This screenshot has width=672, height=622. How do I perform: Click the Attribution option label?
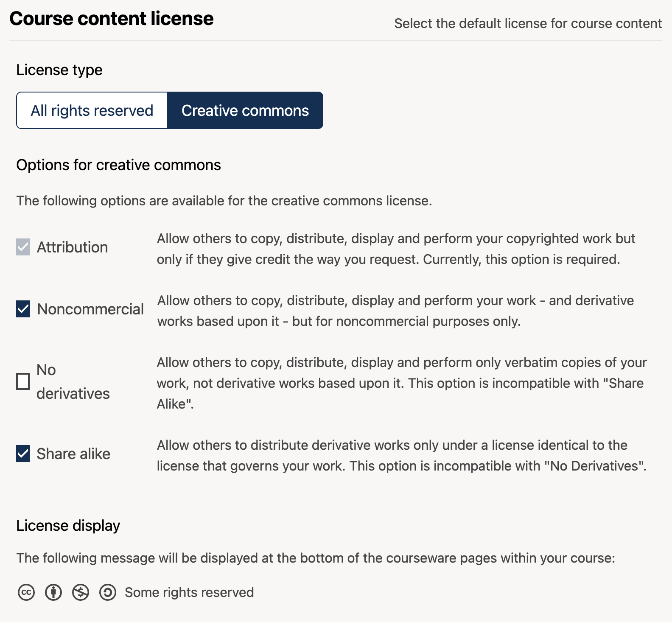tap(73, 247)
